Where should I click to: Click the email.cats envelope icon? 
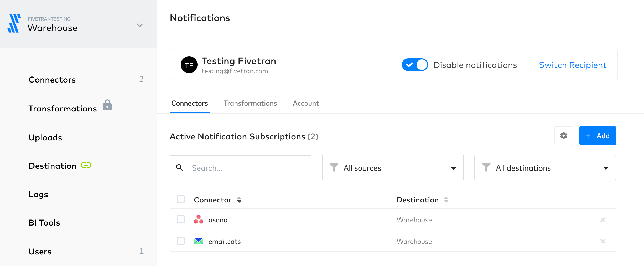tap(199, 241)
